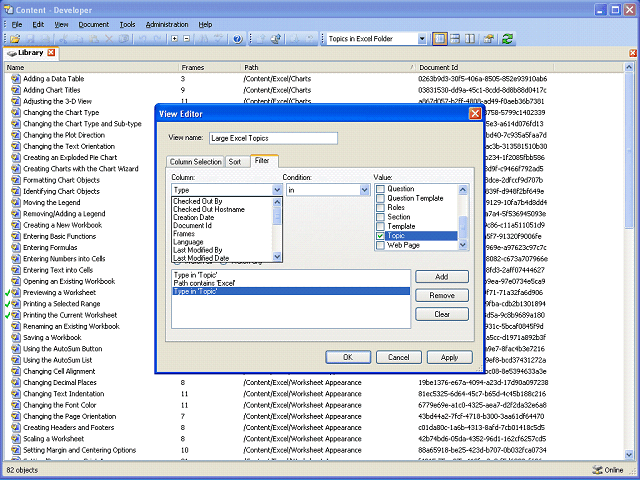Viewport: 640px width, 480px height.
Task: Click Apply in View Editor
Action: click(449, 357)
